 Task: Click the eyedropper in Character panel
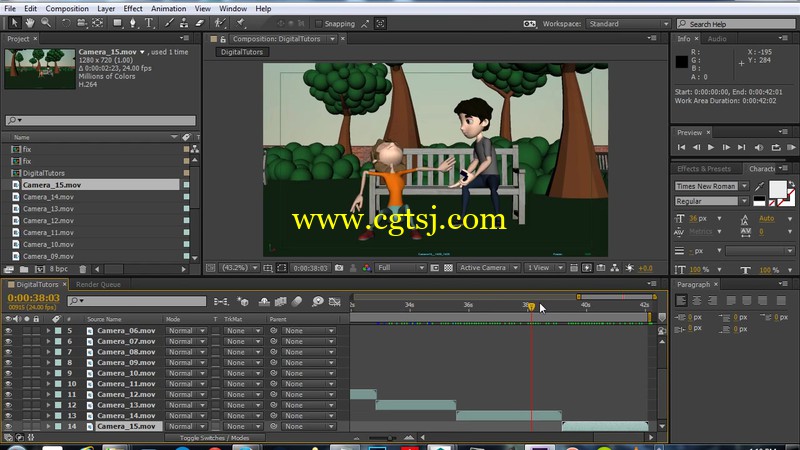(x=759, y=187)
